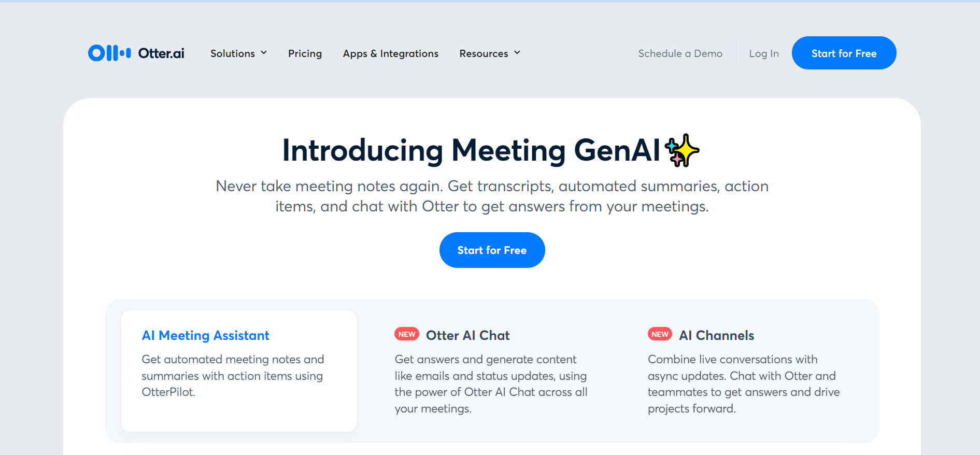Go to the Pricing page
This screenshot has height=455, width=980.
(x=305, y=53)
